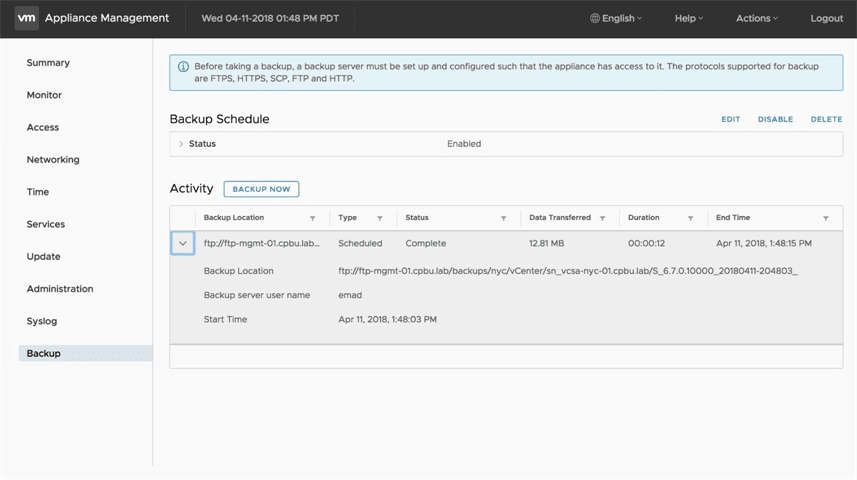Collapse the scheduled backup row details
The image size is (857, 480).
(x=182, y=243)
